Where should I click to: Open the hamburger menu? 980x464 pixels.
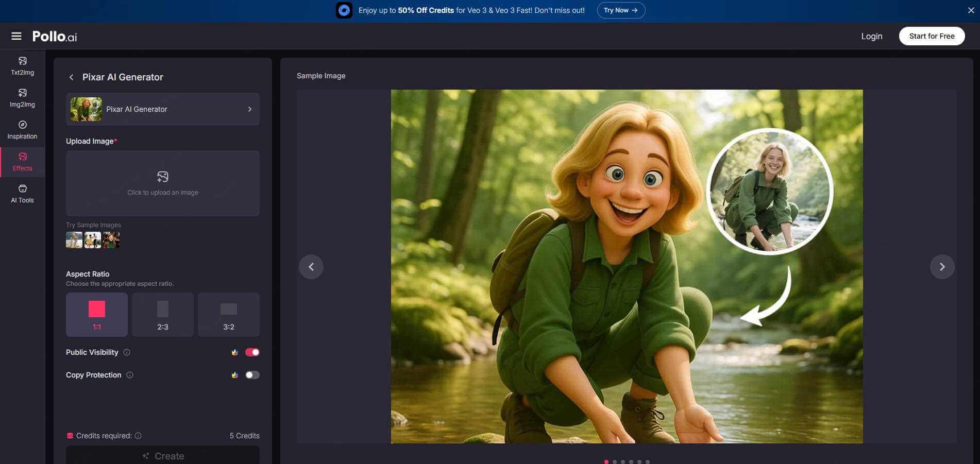pyautogui.click(x=16, y=36)
